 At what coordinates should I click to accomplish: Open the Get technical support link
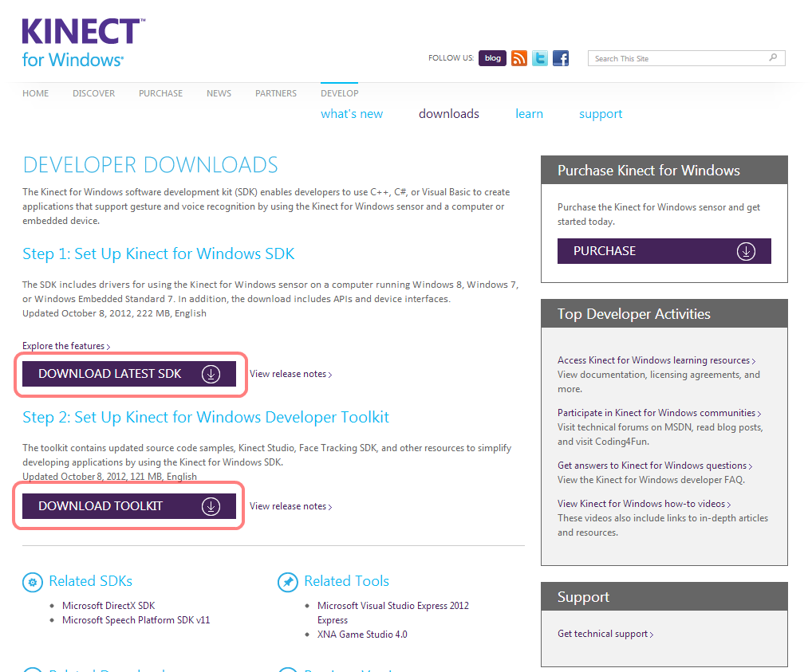pyautogui.click(x=605, y=634)
